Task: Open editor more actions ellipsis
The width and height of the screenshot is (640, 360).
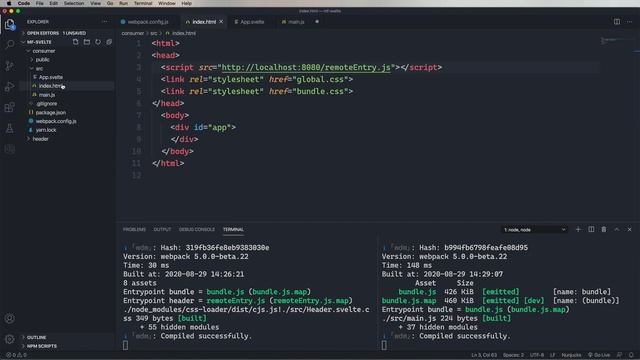Action: (x=629, y=22)
